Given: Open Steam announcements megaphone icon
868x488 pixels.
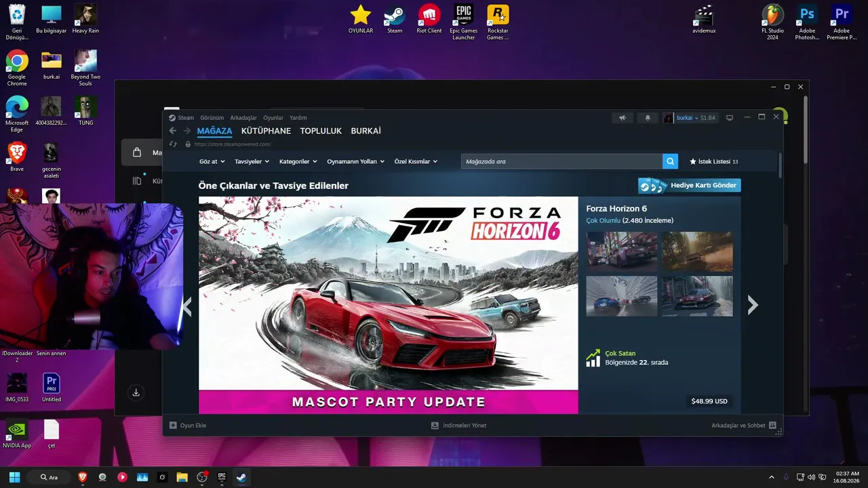Looking at the screenshot, I should tap(623, 118).
